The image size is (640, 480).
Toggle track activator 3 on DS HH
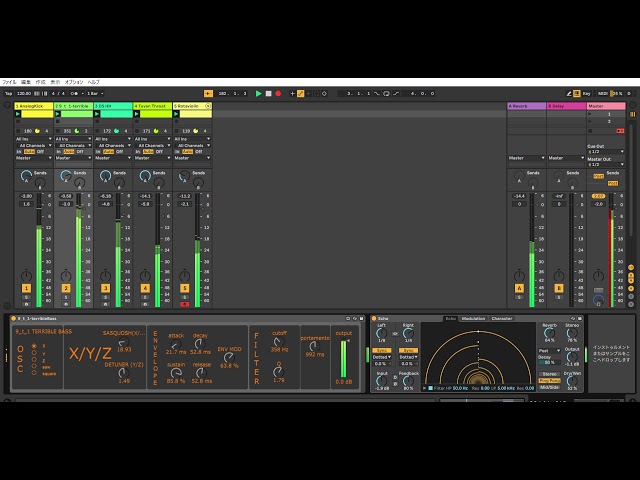pos(105,288)
